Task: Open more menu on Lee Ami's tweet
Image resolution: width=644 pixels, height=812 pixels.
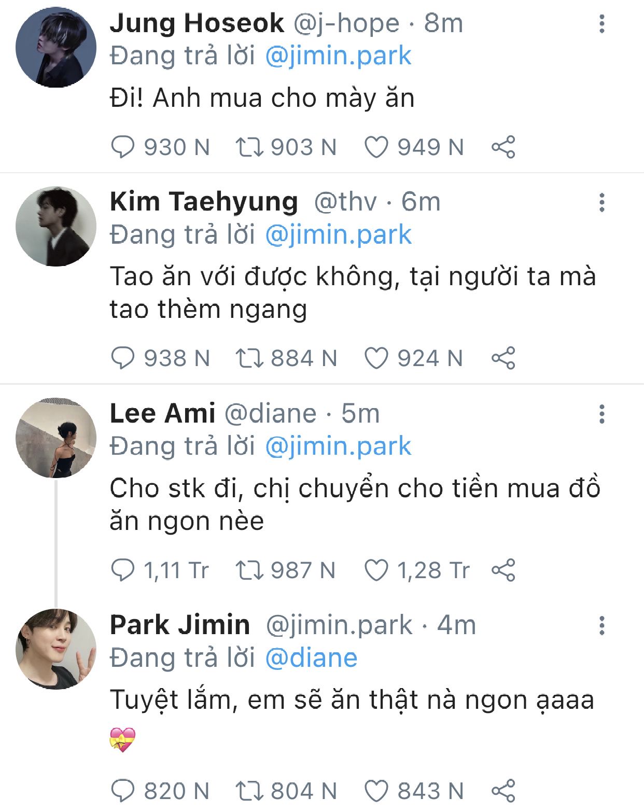Action: point(601,414)
